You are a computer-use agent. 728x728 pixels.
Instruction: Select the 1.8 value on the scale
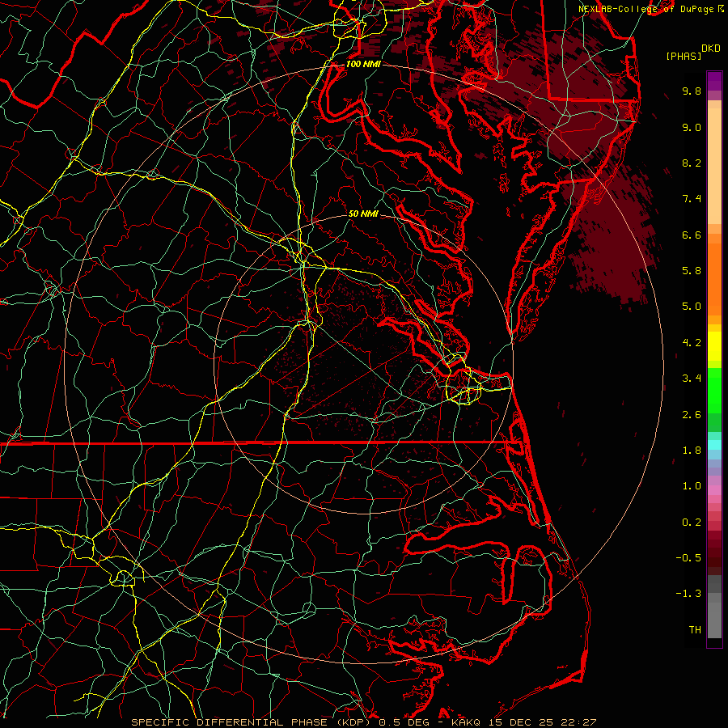pos(692,451)
